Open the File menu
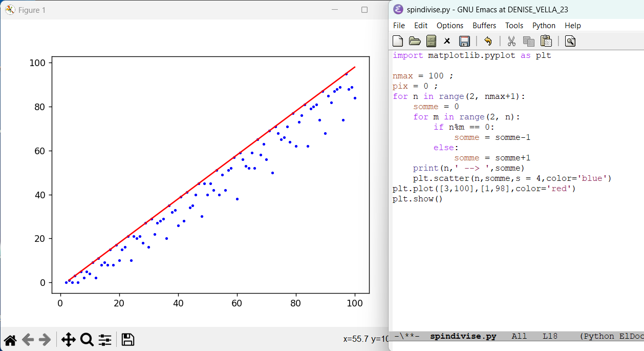 pos(399,26)
